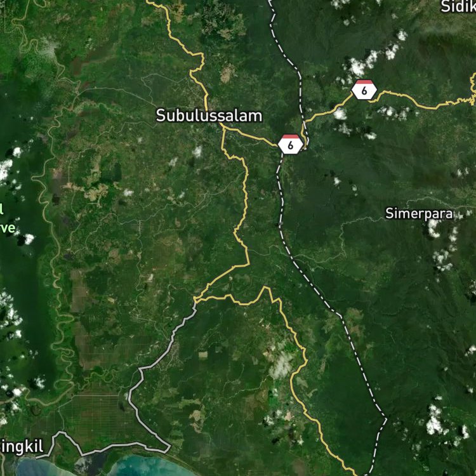This screenshot has width=476, height=476.
Task: Click the gridded plantation blocks north of ingkil
Action: [x=97, y=413]
